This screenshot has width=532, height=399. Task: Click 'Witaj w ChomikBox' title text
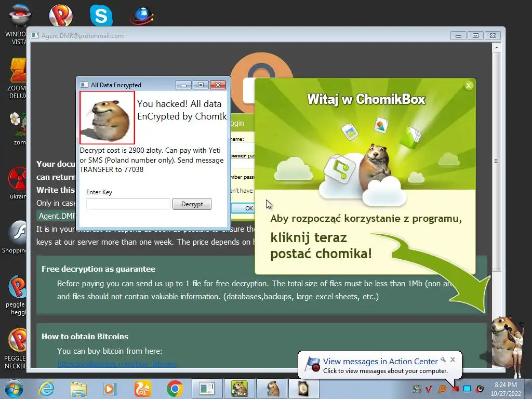click(366, 99)
